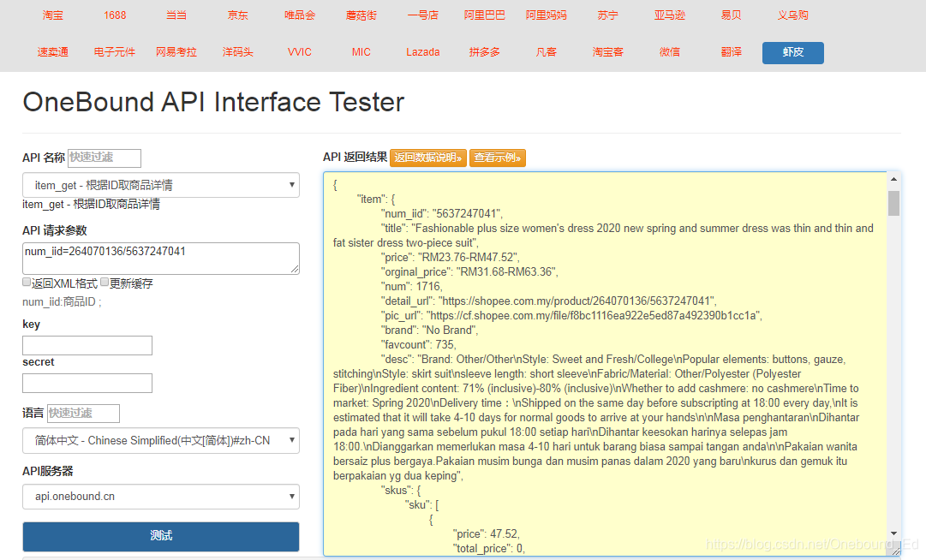
Task: Open the 网易考拉 tab
Action: 176,52
